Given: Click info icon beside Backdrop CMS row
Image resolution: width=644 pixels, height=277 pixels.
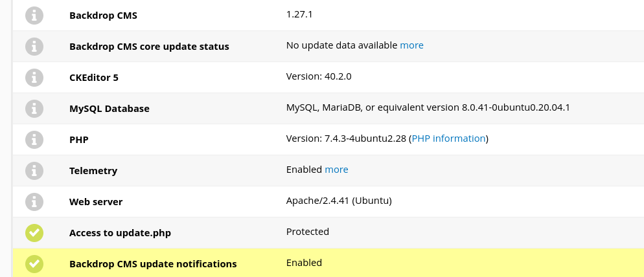Looking at the screenshot, I should [34, 16].
